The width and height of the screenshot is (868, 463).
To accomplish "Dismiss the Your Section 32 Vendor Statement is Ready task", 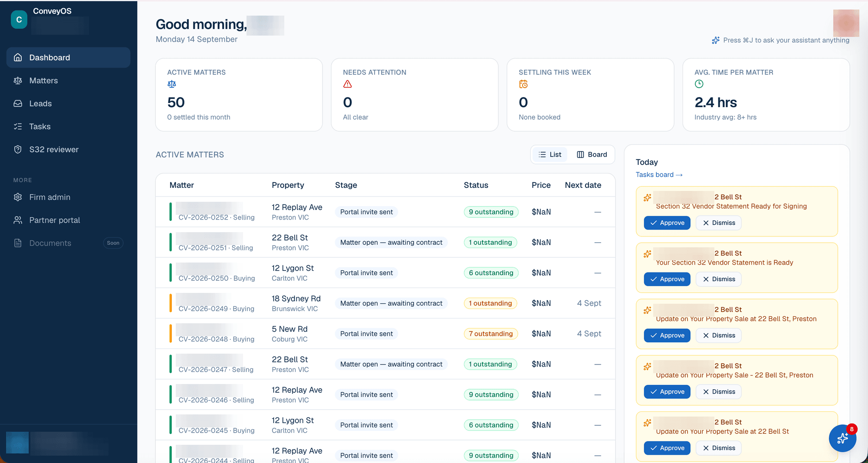I will (x=719, y=279).
